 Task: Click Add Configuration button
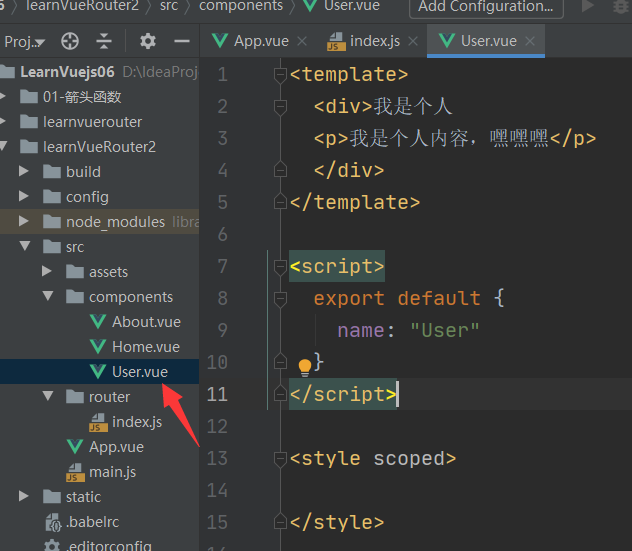[x=486, y=6]
